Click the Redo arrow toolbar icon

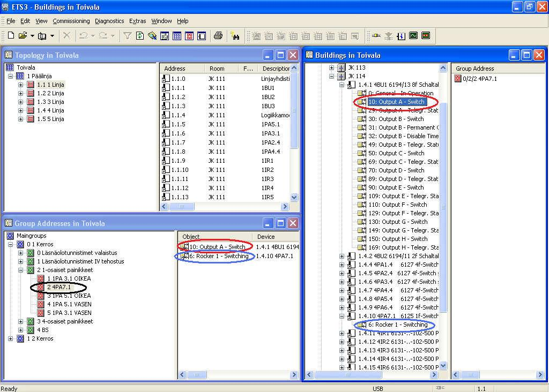(x=103, y=36)
